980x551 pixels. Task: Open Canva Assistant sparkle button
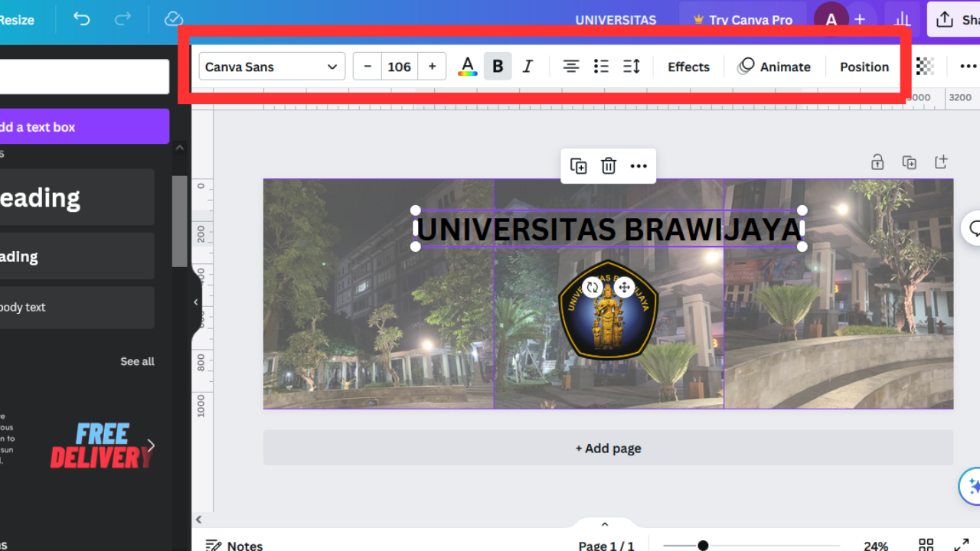click(971, 486)
